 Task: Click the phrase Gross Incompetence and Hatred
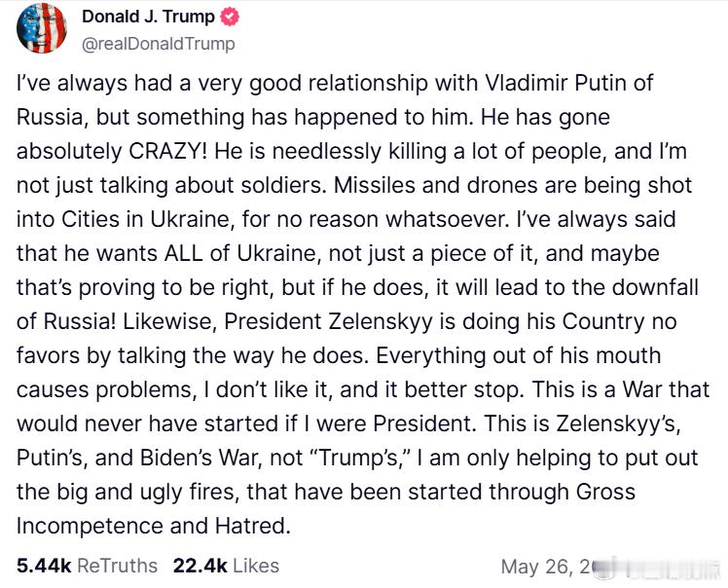pos(326,509)
